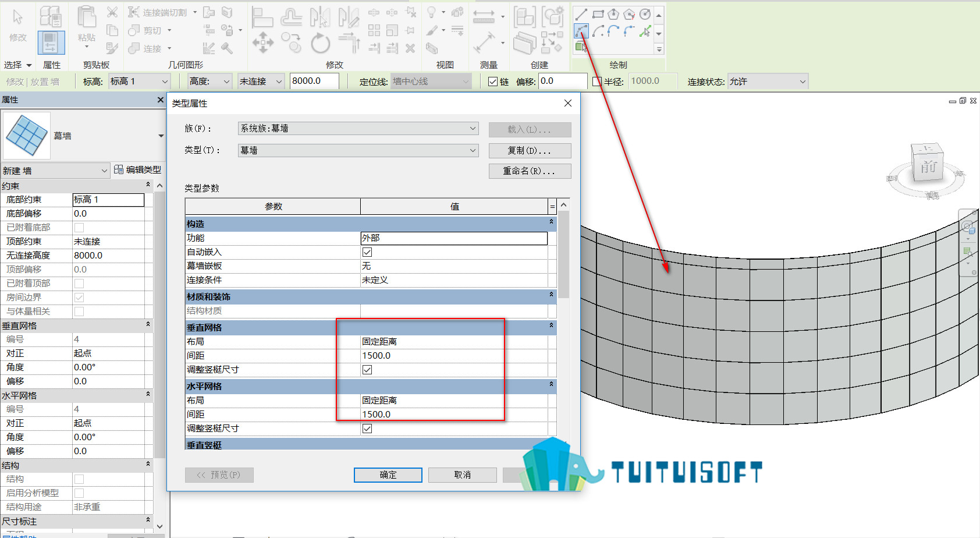Screen dimensions: 980x538
Task: Select the Align tool icon
Action: click(x=262, y=17)
